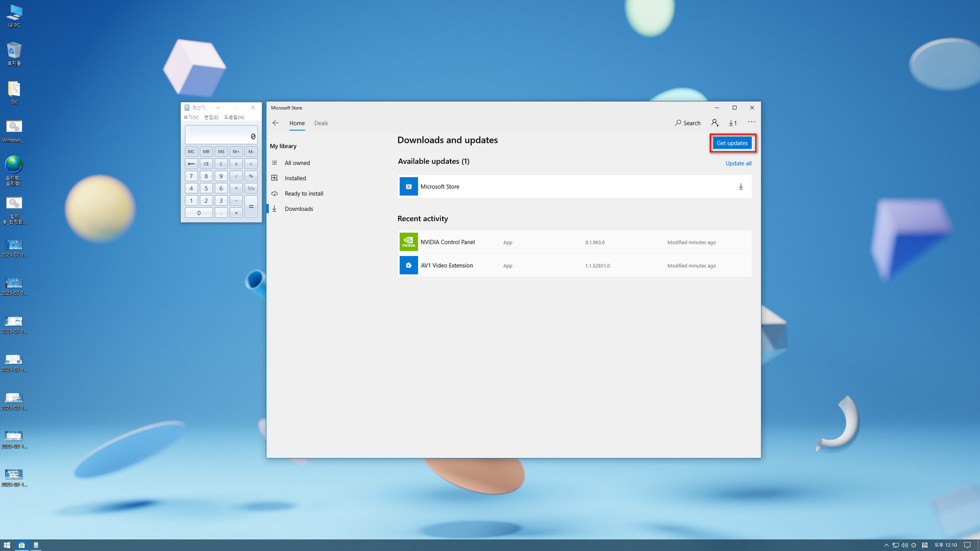Click the multiply button in Calculator
Viewport: 980px width, 551px height.
pyautogui.click(x=236, y=188)
